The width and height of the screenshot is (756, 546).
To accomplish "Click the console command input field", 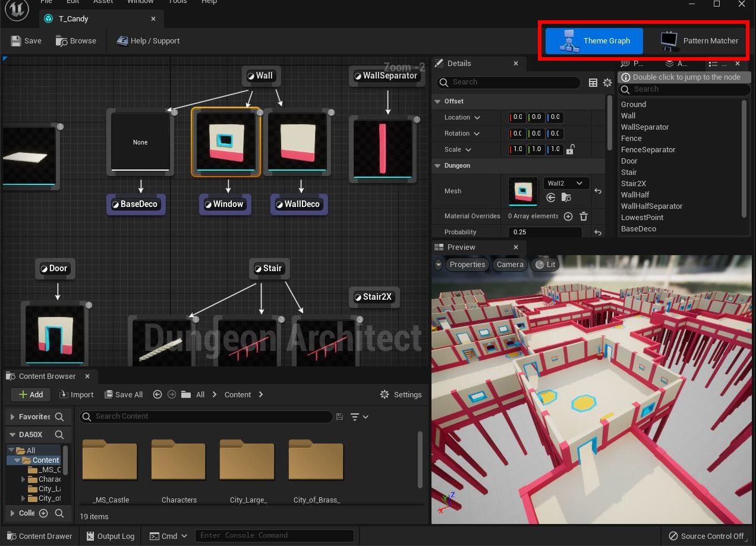I will 274,536.
